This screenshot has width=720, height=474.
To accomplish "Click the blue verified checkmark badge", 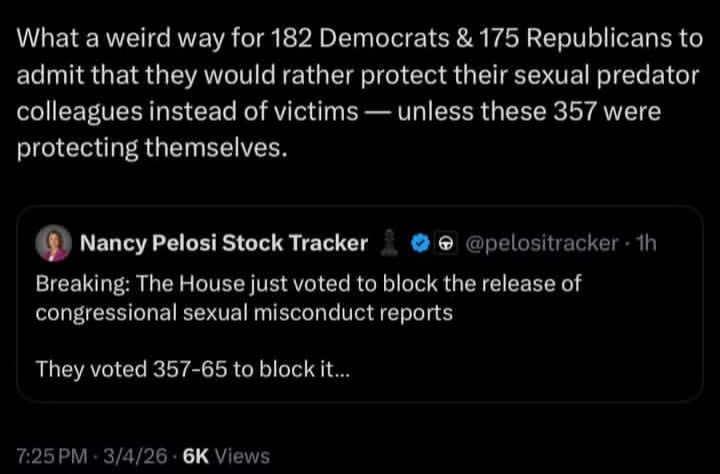I will click(423, 244).
